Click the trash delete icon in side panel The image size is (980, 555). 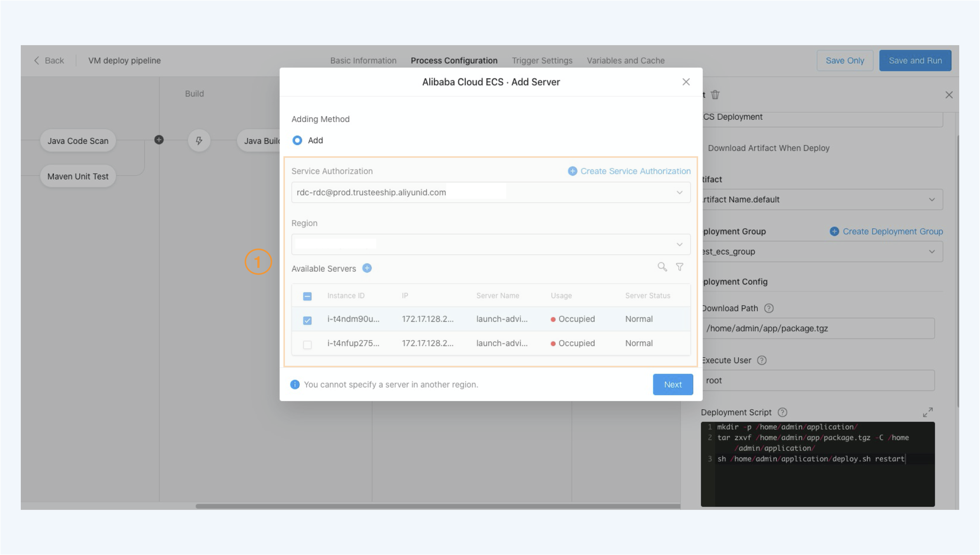pyautogui.click(x=715, y=95)
